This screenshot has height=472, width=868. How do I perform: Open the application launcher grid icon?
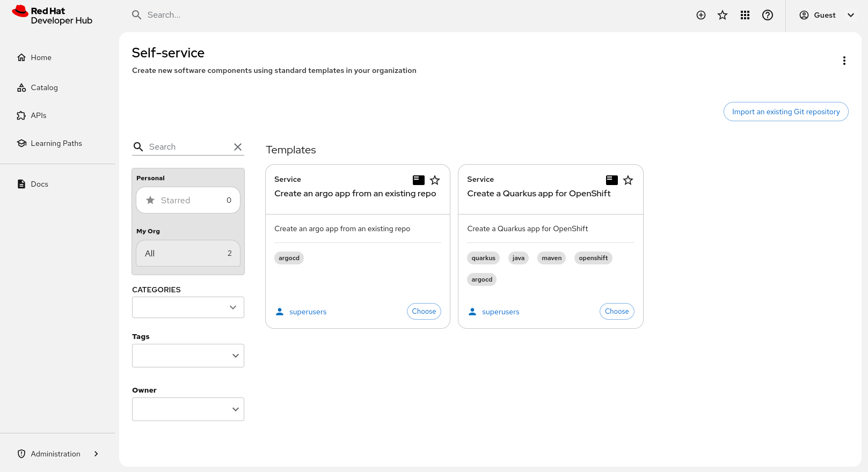click(745, 15)
